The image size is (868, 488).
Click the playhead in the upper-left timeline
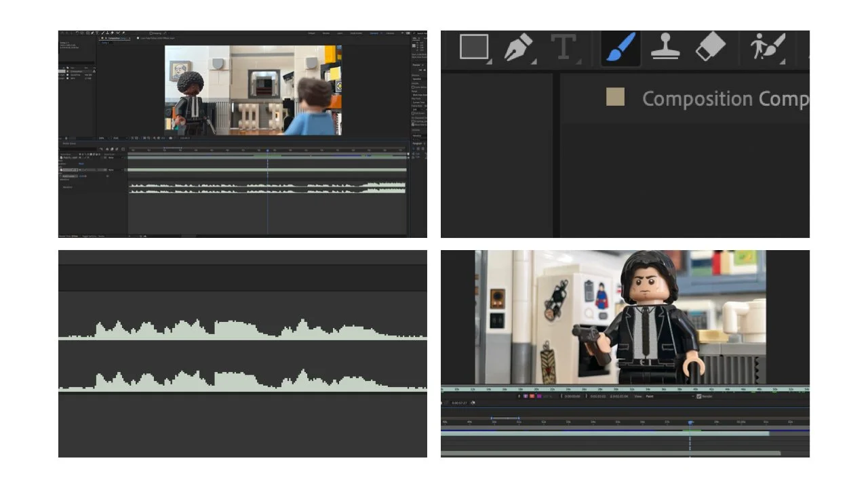pyautogui.click(x=267, y=150)
